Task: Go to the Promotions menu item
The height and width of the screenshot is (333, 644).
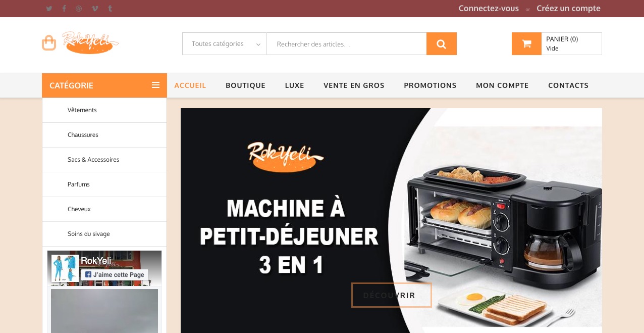Action: coord(430,85)
